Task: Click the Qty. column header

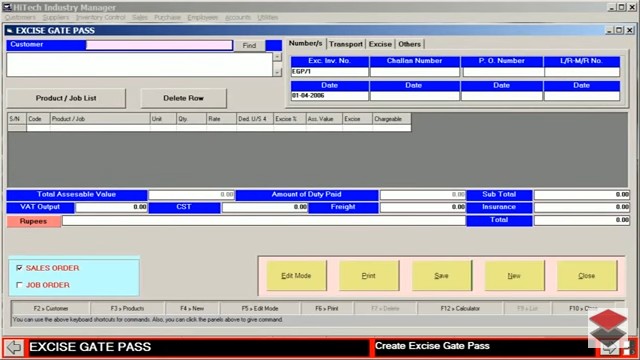Action: (x=191, y=119)
